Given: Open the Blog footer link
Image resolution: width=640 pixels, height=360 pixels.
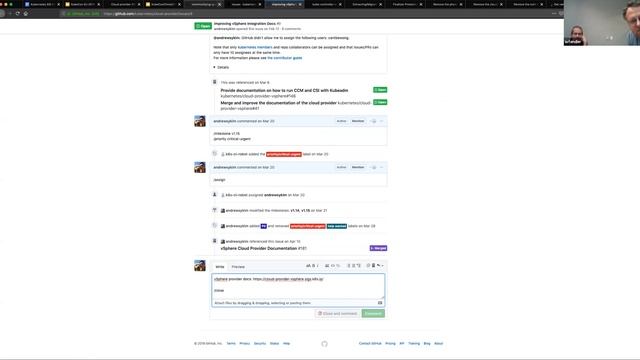Looking at the screenshot, I should 427,344.
